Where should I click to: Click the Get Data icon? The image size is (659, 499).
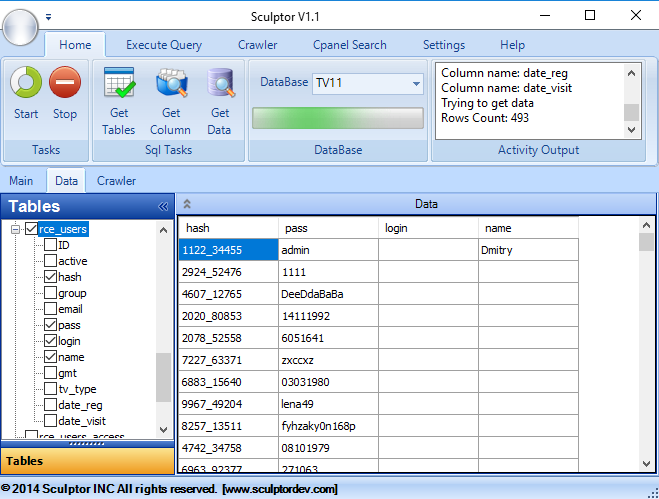[x=220, y=83]
